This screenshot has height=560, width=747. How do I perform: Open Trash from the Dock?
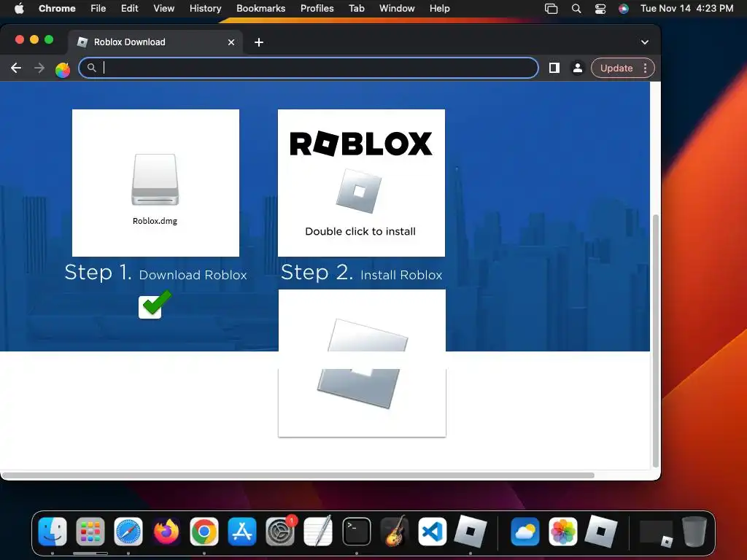(694, 532)
